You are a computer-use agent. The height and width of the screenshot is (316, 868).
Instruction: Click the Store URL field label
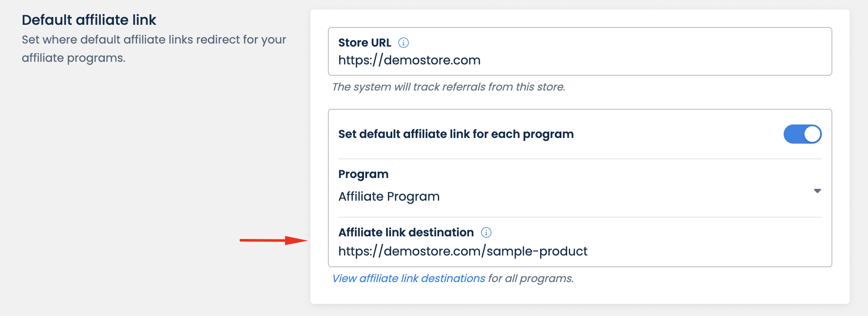[x=364, y=43]
